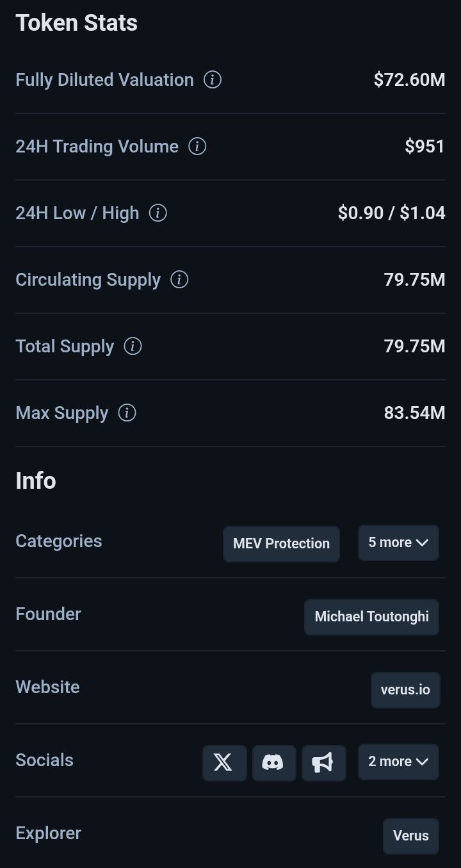Screen dimensions: 461x868
Task: Open the X (Twitter) social link
Action: pos(224,762)
